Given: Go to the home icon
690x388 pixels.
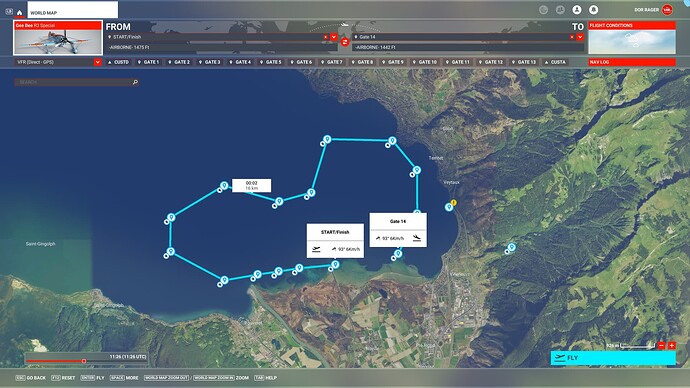Looking at the screenshot, I should pyautogui.click(x=19, y=12).
